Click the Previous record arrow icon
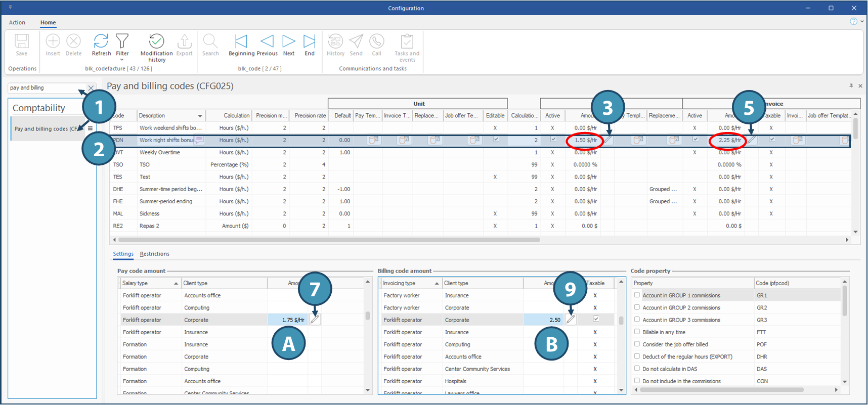Viewport: 868px width, 405px height. (267, 41)
